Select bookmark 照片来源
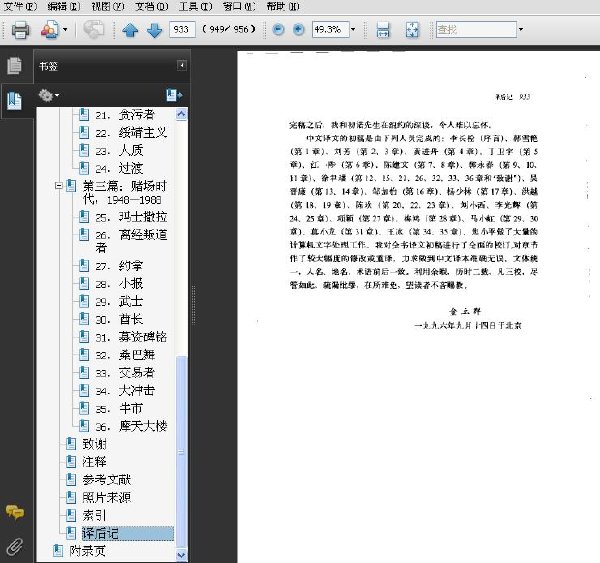The image size is (600, 563). 106,498
